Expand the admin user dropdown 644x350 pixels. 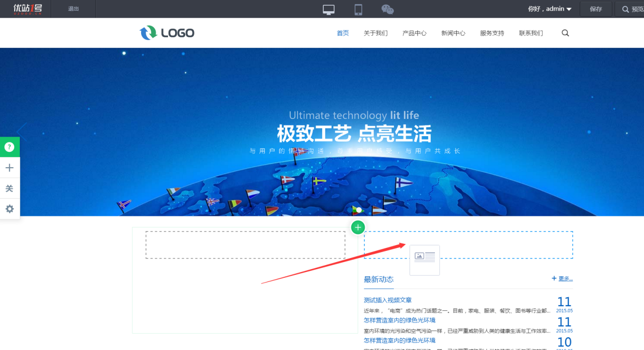(550, 9)
